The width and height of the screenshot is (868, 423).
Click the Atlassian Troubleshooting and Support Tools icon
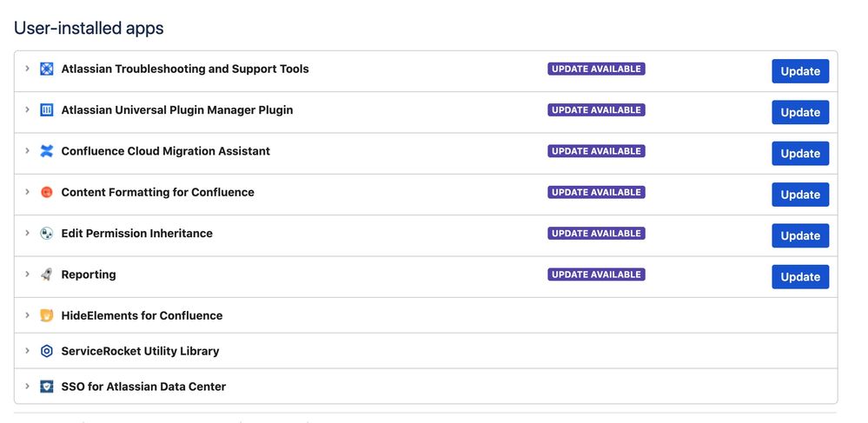click(x=47, y=69)
